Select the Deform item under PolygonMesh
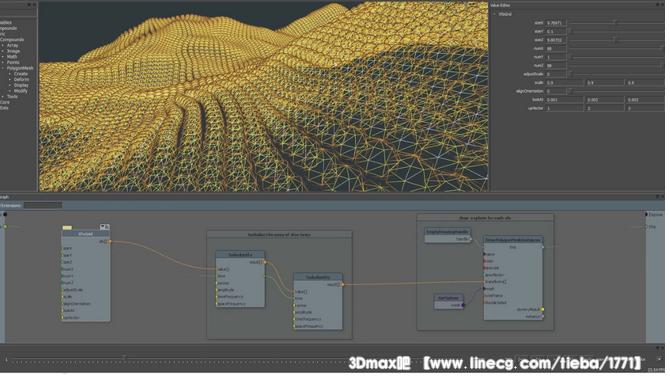 21,81
